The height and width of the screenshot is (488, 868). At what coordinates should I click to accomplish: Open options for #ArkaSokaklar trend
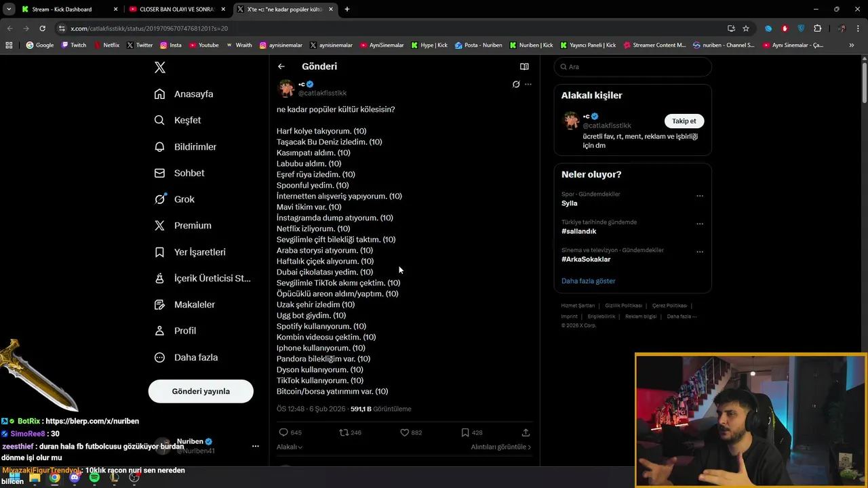(x=700, y=251)
